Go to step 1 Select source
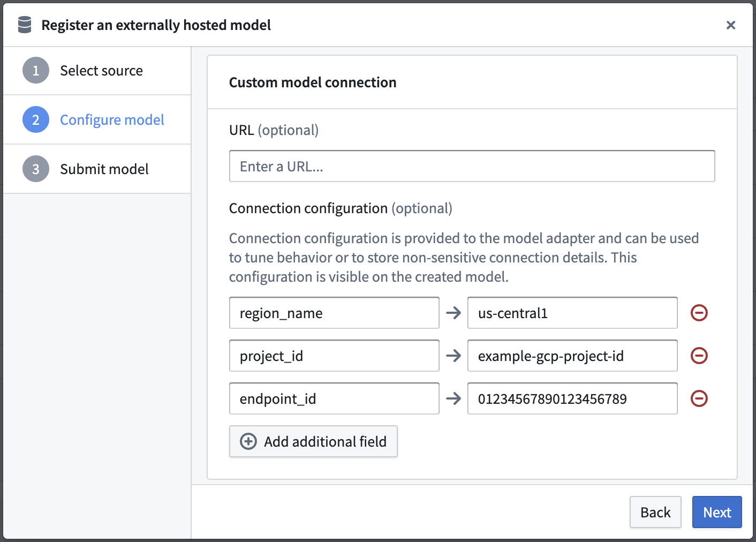756x542 pixels. point(97,71)
